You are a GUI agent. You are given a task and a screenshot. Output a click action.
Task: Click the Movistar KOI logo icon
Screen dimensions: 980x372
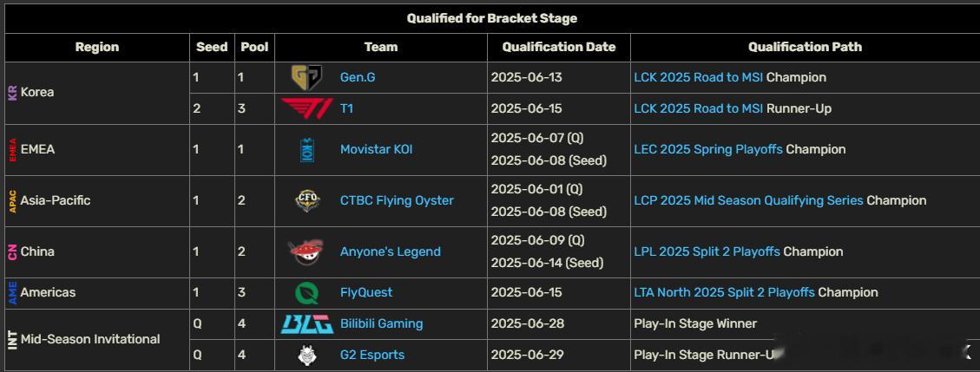[x=307, y=150]
